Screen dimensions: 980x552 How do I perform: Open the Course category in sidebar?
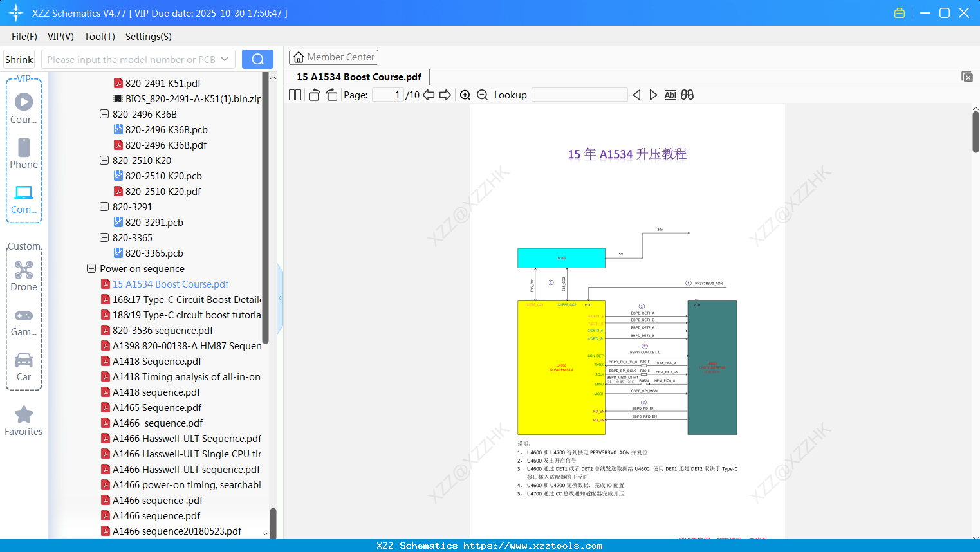coord(24,108)
